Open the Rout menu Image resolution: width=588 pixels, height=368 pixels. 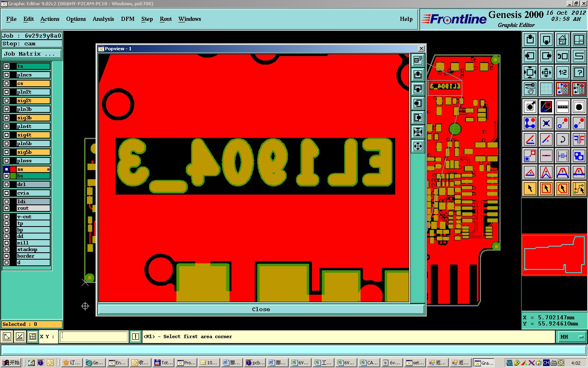point(166,19)
